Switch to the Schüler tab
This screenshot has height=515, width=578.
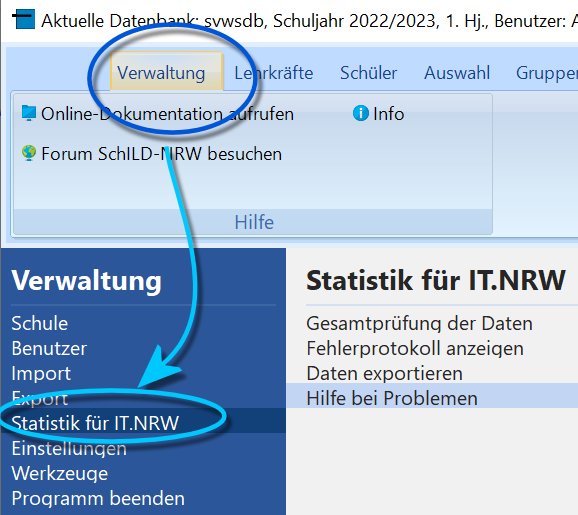click(368, 73)
